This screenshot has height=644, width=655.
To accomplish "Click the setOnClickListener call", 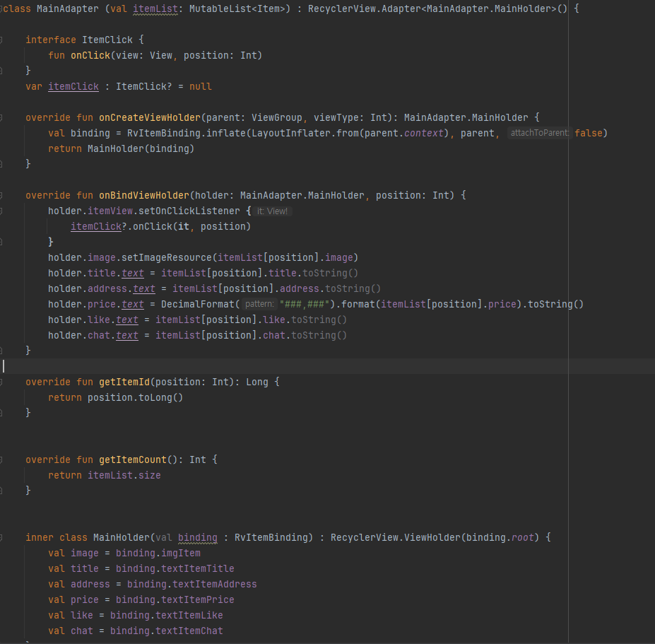I will point(189,211).
